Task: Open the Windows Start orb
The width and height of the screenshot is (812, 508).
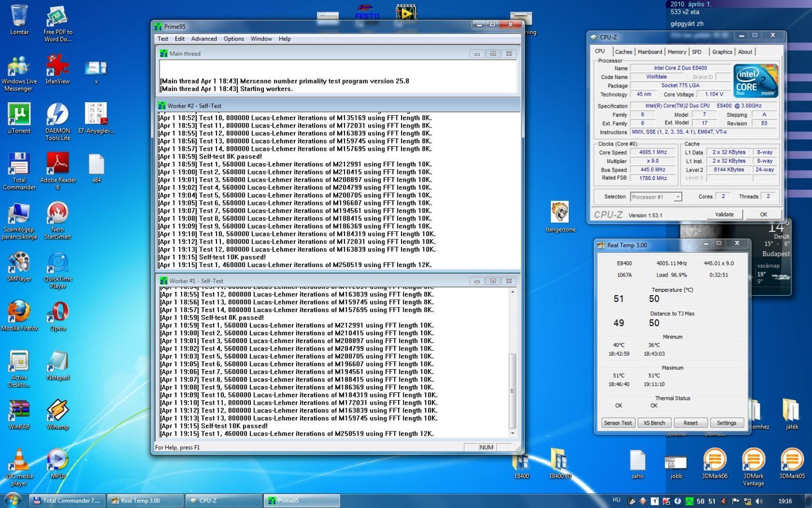Action: pyautogui.click(x=12, y=500)
